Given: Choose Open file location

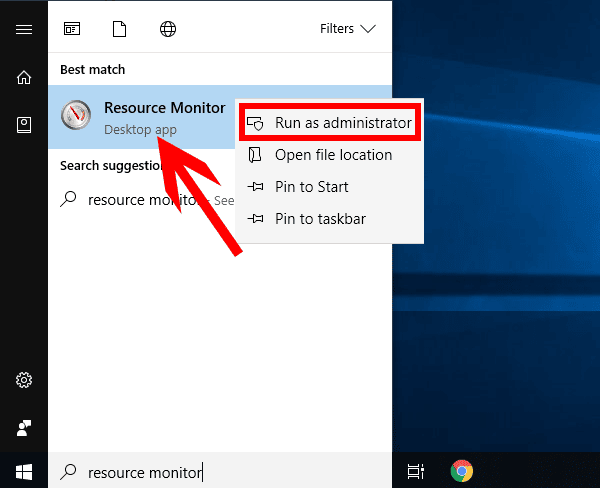Looking at the screenshot, I should (x=330, y=155).
